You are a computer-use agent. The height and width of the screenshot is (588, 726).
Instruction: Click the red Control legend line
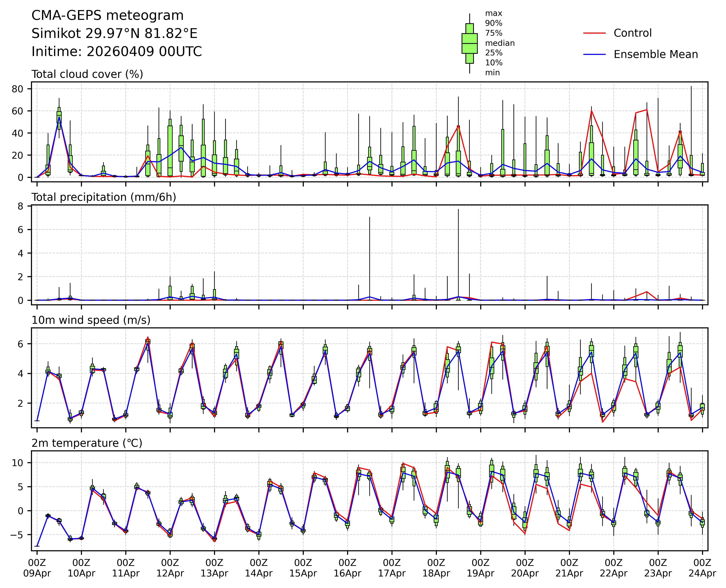pyautogui.click(x=594, y=33)
